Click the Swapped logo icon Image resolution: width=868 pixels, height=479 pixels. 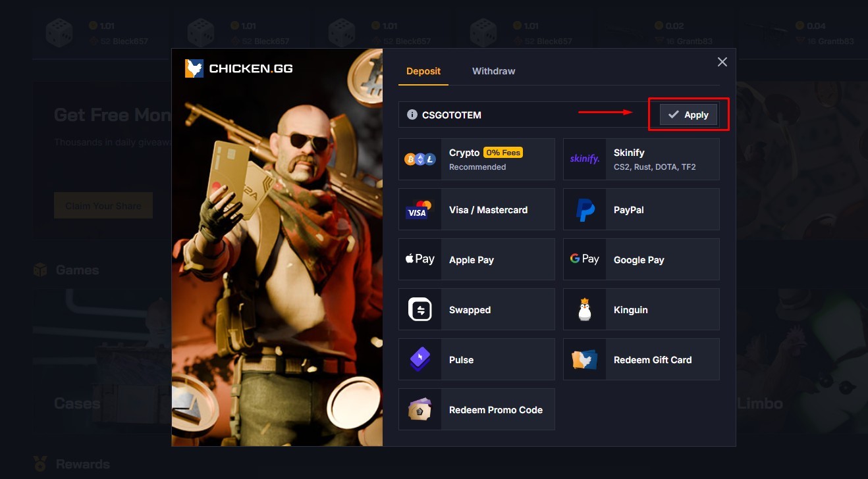[x=420, y=309]
